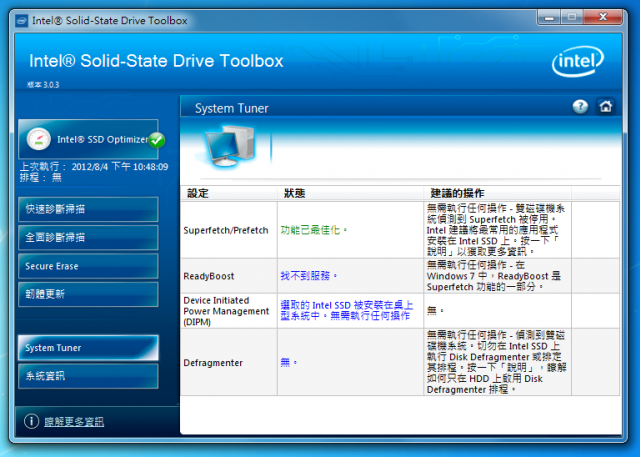Go to the home screen icon
Viewport: 640px width, 457px height.
point(606,107)
